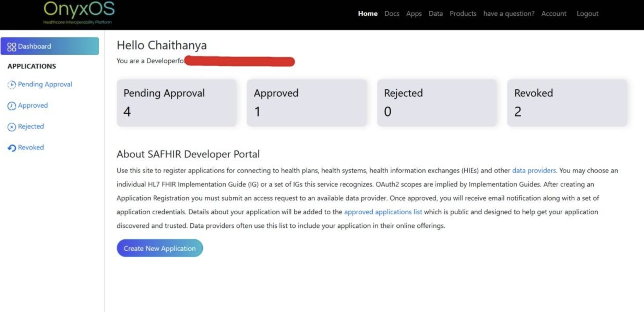644x312 pixels.
Task: Open the Data navigation item
Action: coord(435,14)
